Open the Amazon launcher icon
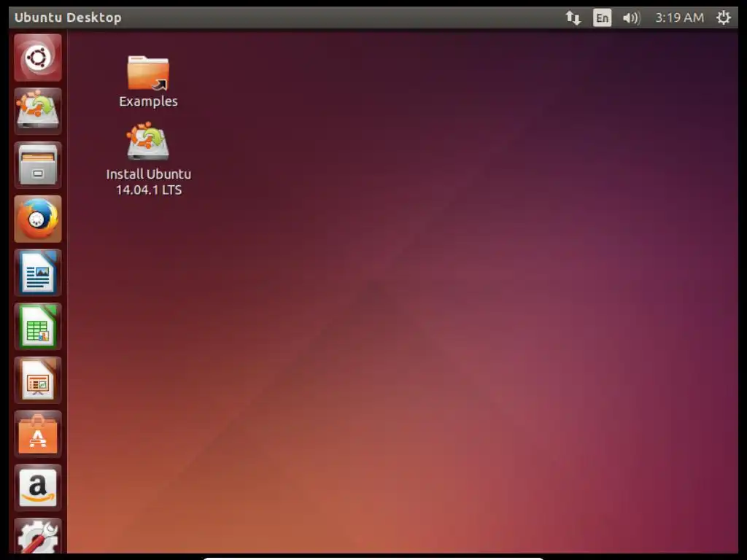 tap(38, 488)
